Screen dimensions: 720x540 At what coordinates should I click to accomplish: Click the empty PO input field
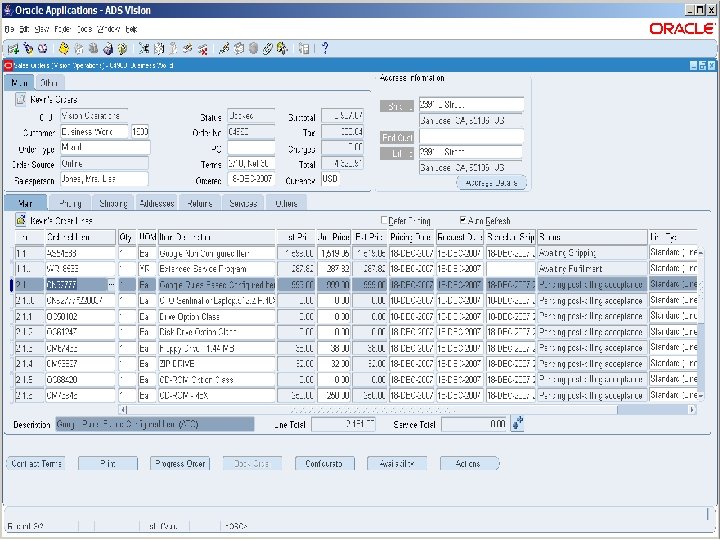coord(251,148)
